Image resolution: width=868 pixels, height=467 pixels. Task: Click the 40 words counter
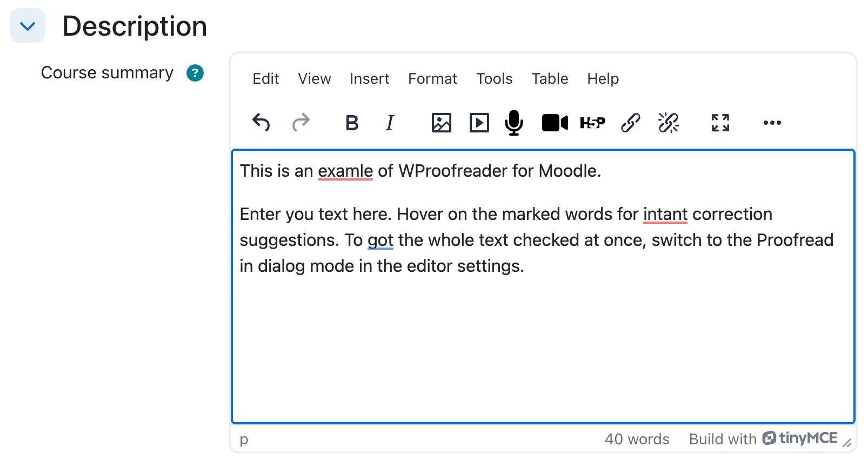coord(637,439)
